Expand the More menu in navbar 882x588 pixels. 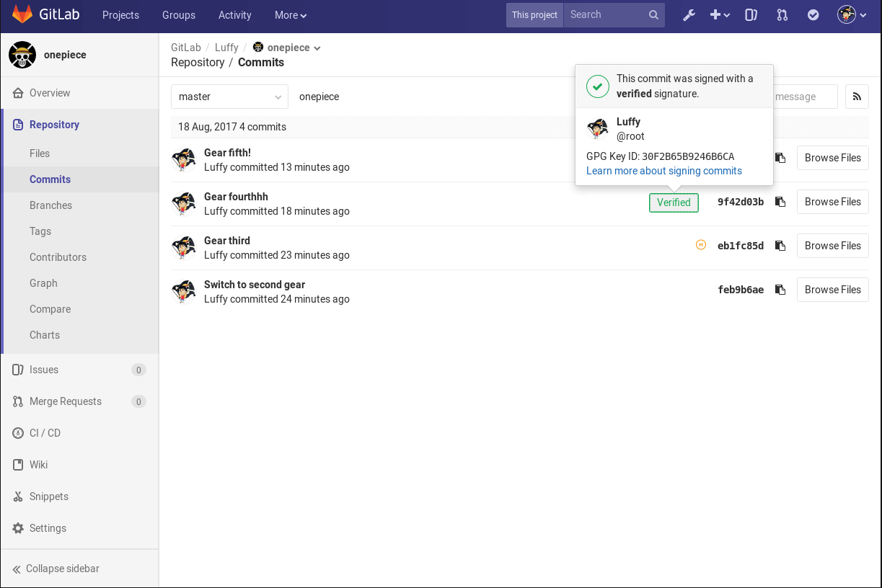coord(290,15)
